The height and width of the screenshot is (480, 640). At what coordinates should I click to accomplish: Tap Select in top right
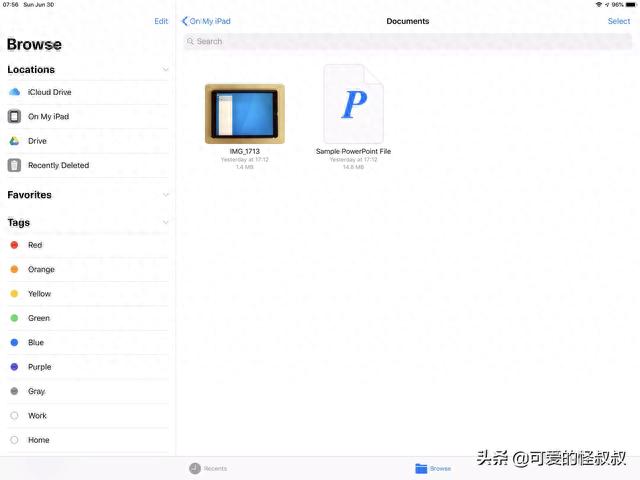[619, 21]
